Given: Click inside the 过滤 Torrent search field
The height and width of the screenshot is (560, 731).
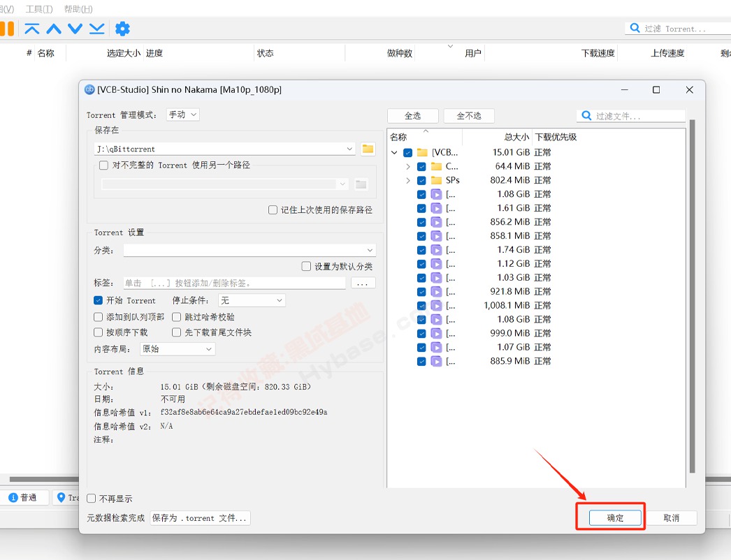Looking at the screenshot, I should (681, 28).
